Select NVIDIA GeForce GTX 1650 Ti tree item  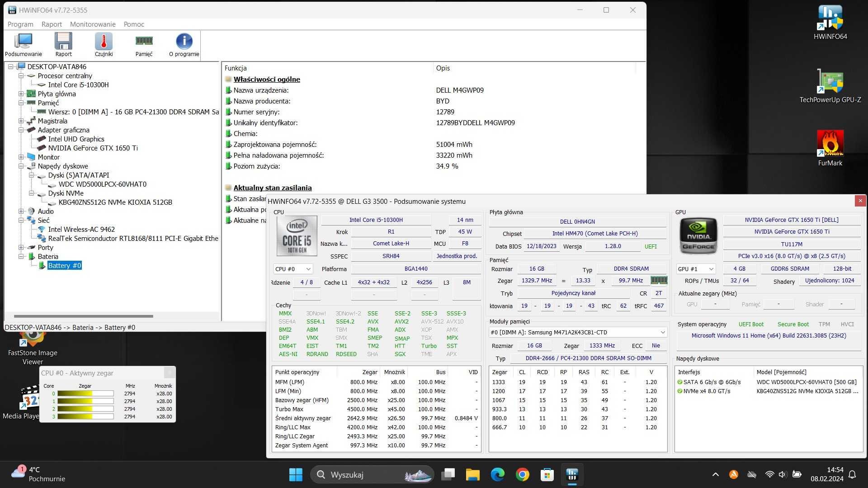point(93,148)
